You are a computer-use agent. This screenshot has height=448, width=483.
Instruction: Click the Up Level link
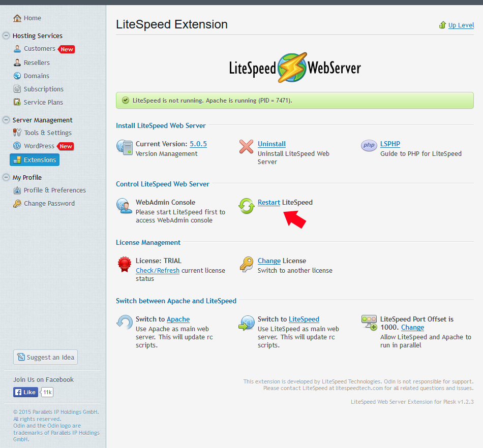[461, 25]
